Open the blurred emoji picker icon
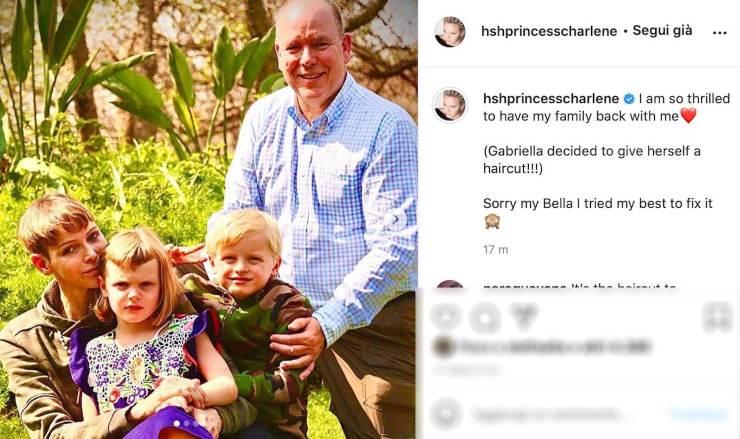This screenshot has height=439, width=740. pos(446,414)
